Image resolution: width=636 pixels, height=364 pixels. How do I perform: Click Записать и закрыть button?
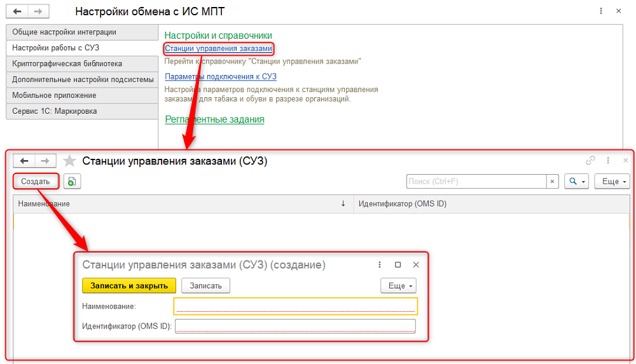[x=129, y=285]
